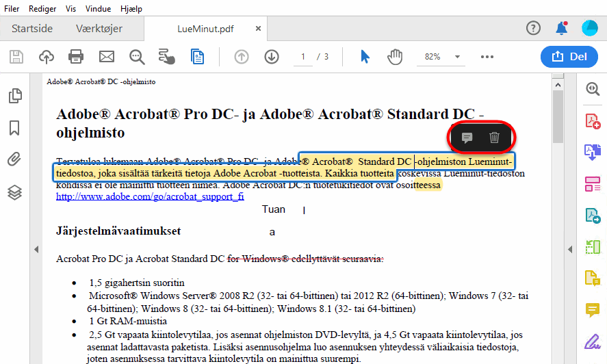The image size is (607, 364).
Task: Click the page header 'Adobe® Acrobat® DC -ohjelmisto'
Action: click(x=101, y=81)
